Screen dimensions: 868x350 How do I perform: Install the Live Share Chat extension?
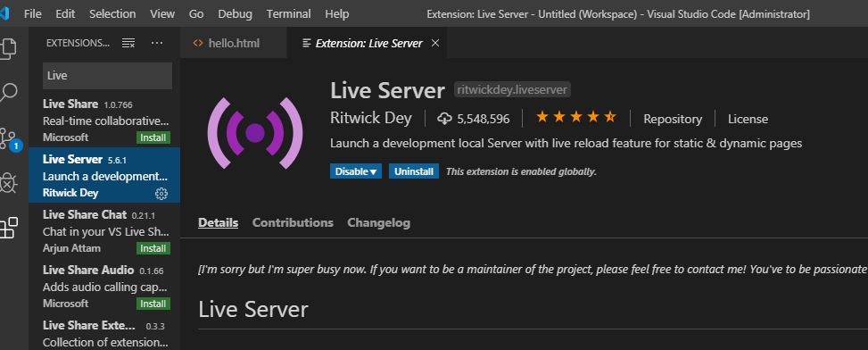[x=153, y=248]
